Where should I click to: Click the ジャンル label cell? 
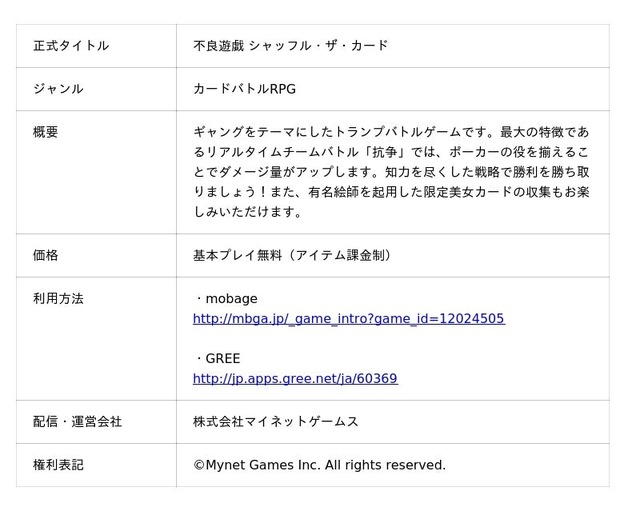click(x=96, y=89)
